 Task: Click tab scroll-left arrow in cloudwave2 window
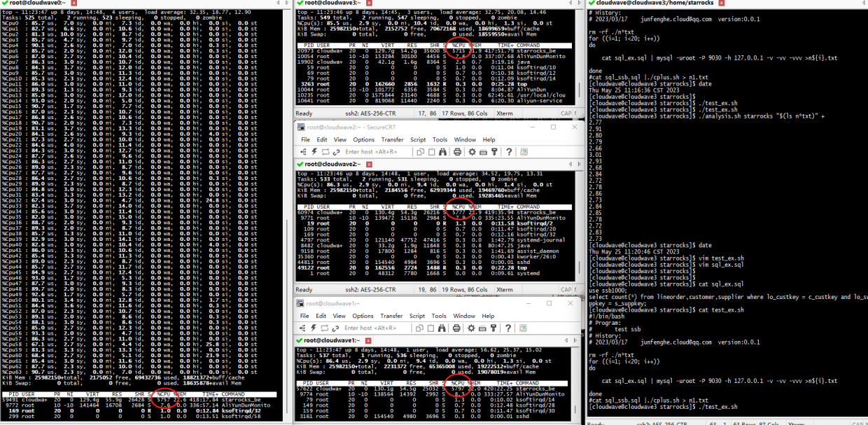tap(570, 164)
